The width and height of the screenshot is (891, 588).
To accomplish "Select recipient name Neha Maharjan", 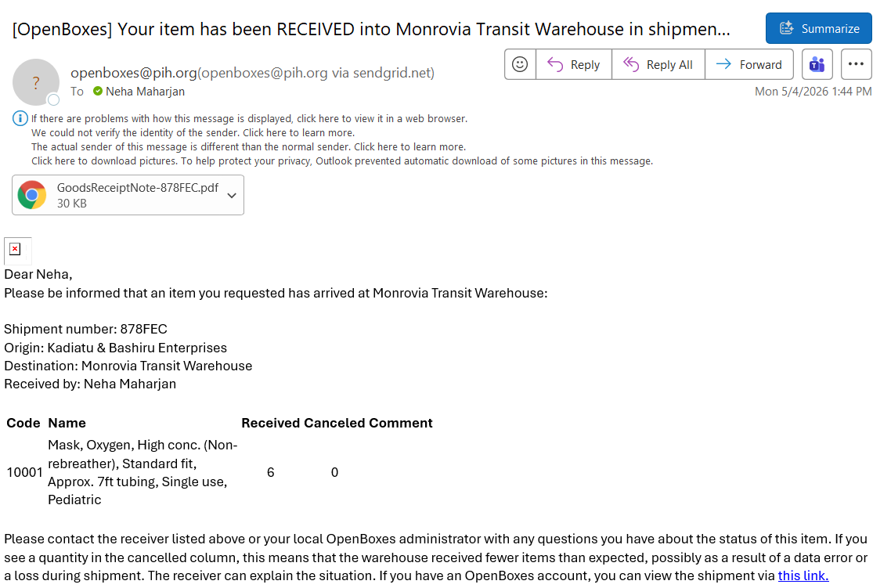I will click(145, 92).
